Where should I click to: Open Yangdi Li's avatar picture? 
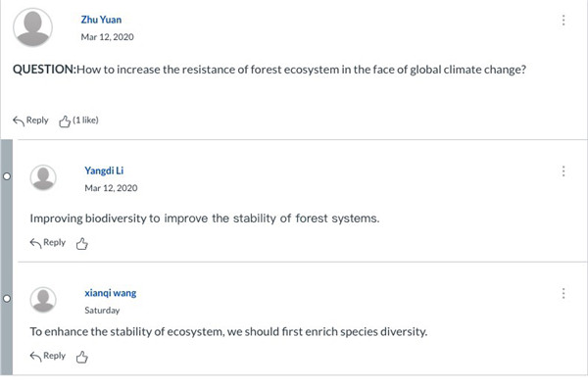(43, 177)
